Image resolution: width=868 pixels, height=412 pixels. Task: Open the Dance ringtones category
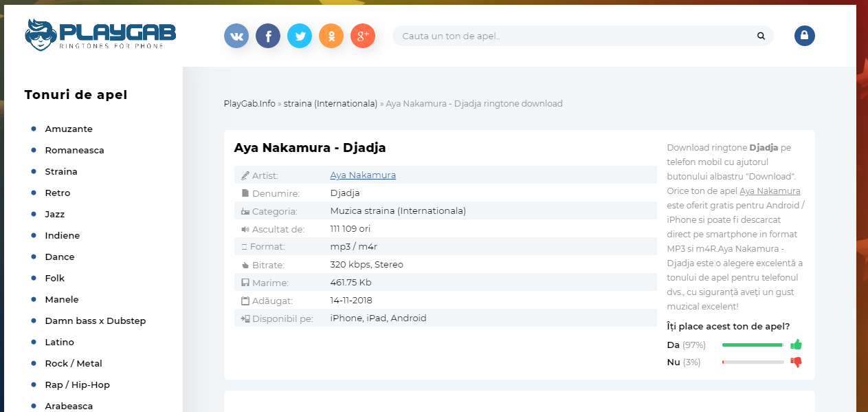pos(60,257)
